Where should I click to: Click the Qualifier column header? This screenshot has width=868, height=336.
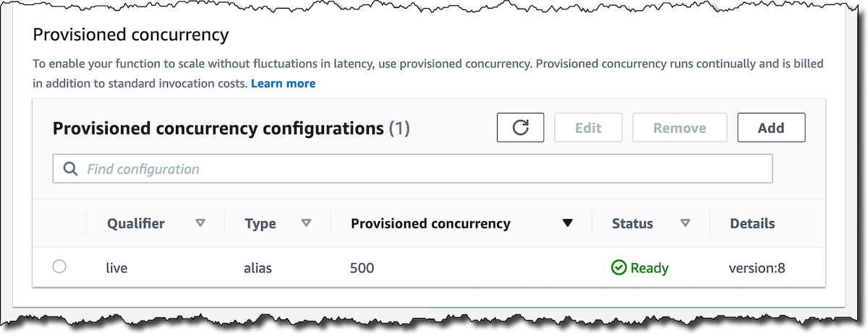click(136, 223)
